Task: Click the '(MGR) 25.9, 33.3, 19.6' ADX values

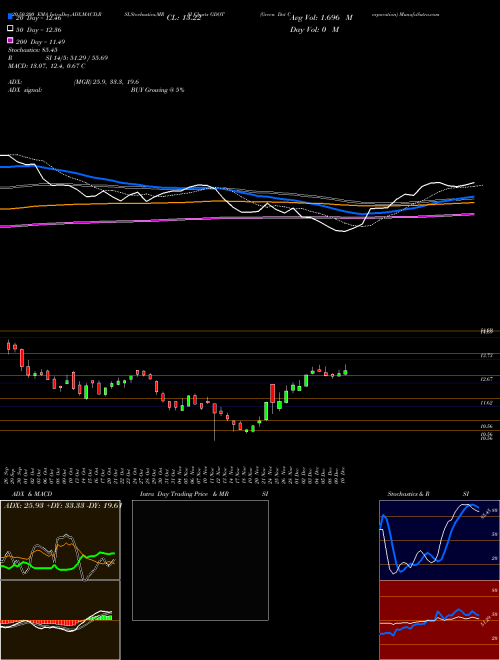Action: [x=106, y=82]
